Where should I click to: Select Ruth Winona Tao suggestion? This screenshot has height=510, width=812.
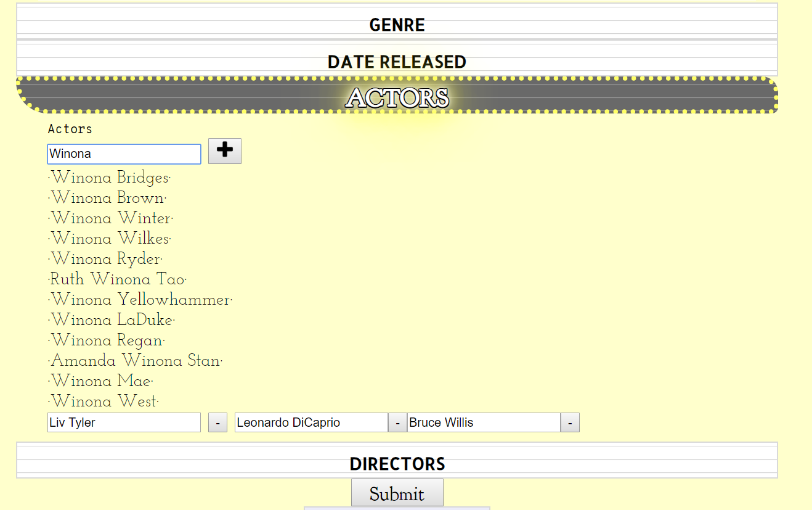point(117,279)
